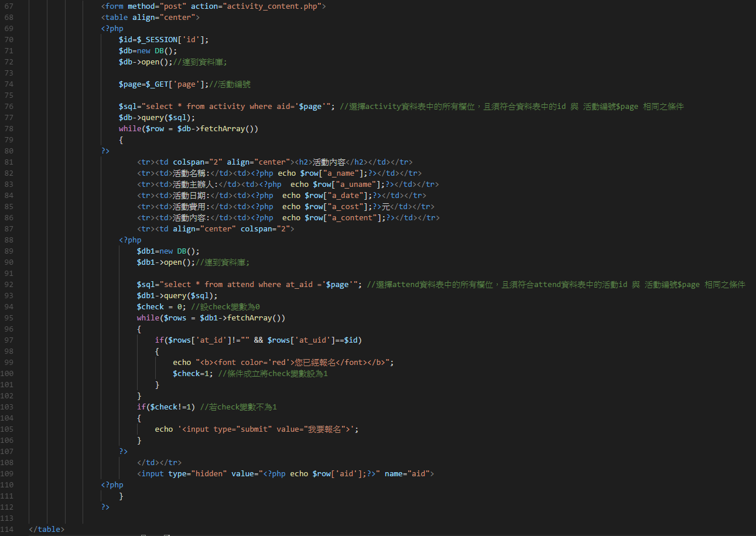Click the $db->fetchArray() call

click(x=215, y=128)
